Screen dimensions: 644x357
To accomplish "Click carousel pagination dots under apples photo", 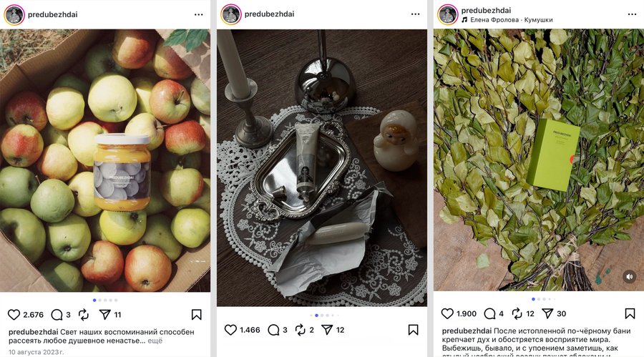I will click(x=104, y=300).
